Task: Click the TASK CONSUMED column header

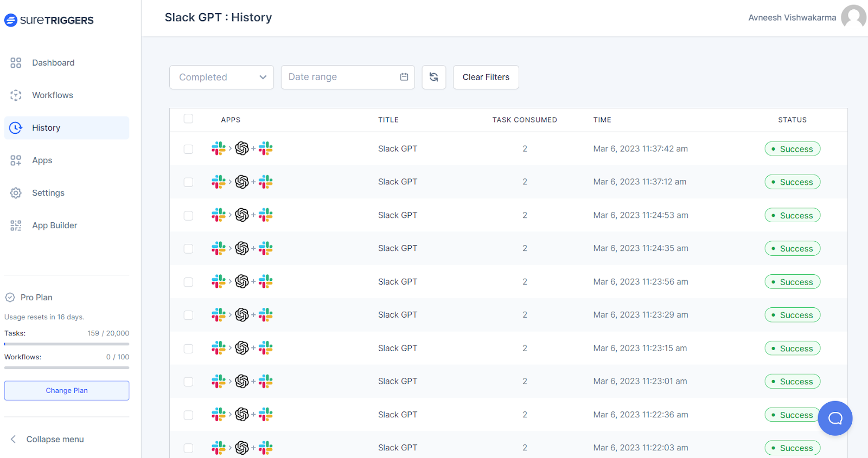Action: [x=525, y=120]
